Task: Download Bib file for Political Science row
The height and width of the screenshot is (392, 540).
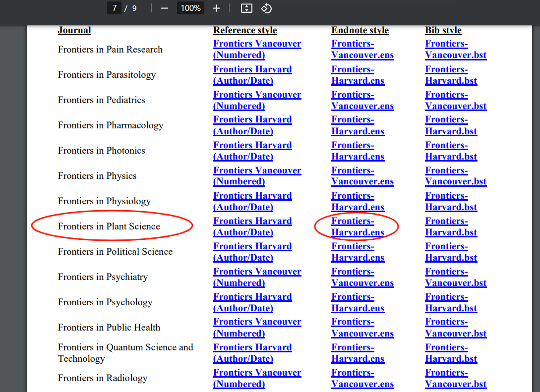Action: click(451, 252)
